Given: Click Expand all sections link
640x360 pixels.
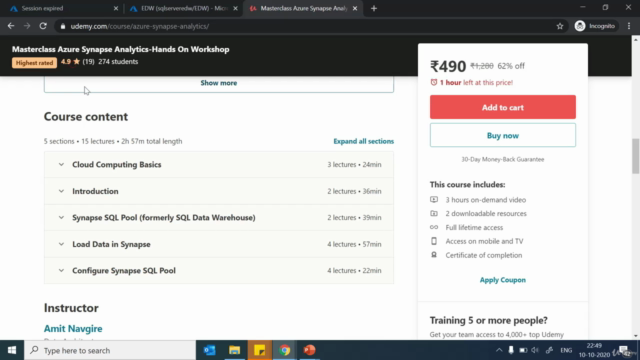Looking at the screenshot, I should coord(363,141).
